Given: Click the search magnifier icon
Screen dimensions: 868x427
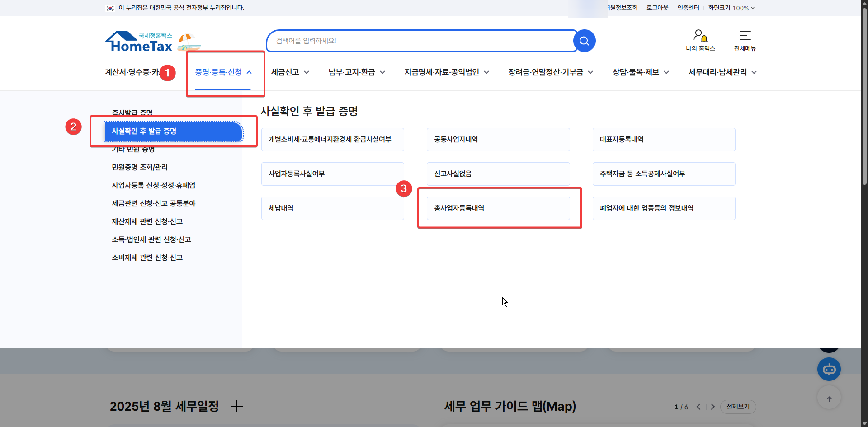Looking at the screenshot, I should pos(584,41).
